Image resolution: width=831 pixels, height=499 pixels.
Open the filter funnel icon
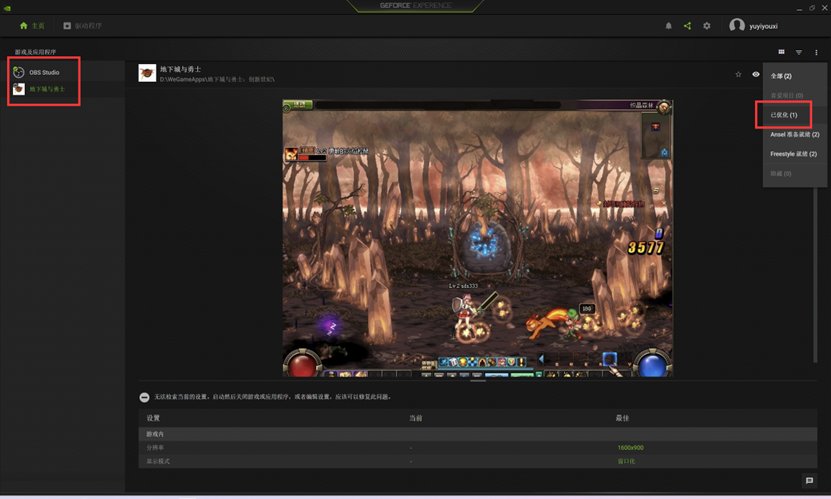coord(799,52)
